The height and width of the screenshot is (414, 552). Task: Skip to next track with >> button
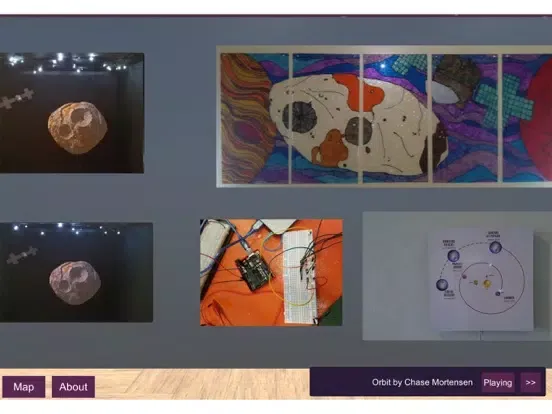[531, 383]
